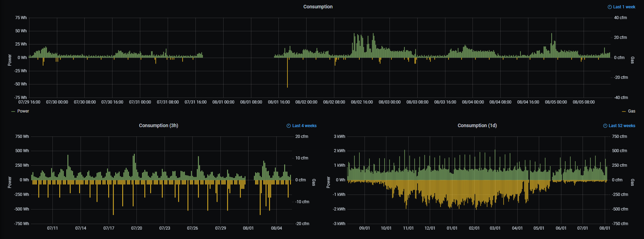Screen dimensions: 644x239
Task: Click the -75 Wh axis tick
Action: pos(20,98)
